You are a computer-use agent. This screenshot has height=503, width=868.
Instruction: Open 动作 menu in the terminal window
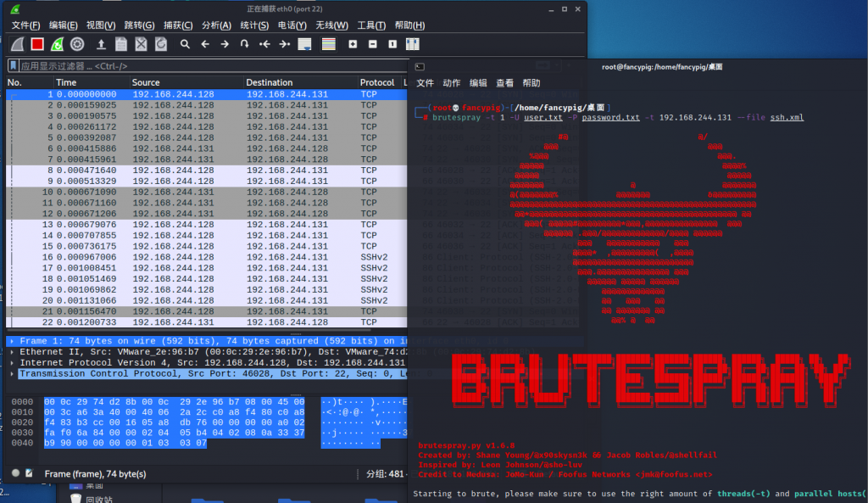pyautogui.click(x=452, y=83)
